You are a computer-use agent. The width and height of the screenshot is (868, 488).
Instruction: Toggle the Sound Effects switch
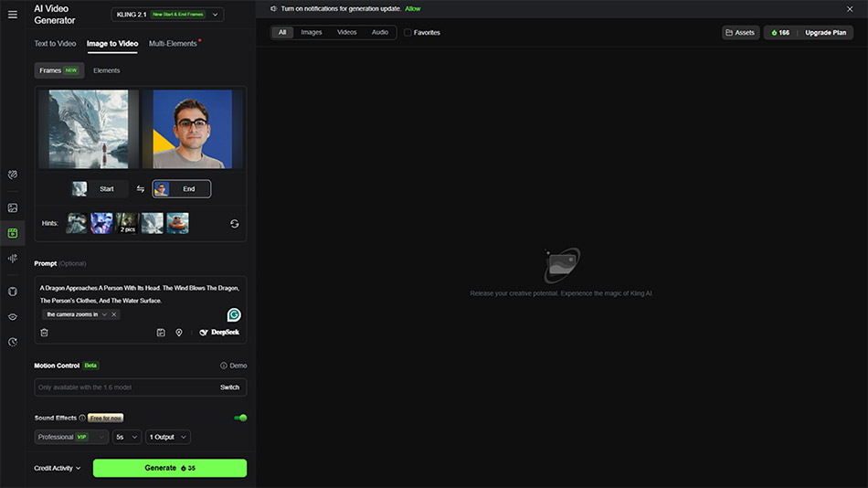pos(240,418)
